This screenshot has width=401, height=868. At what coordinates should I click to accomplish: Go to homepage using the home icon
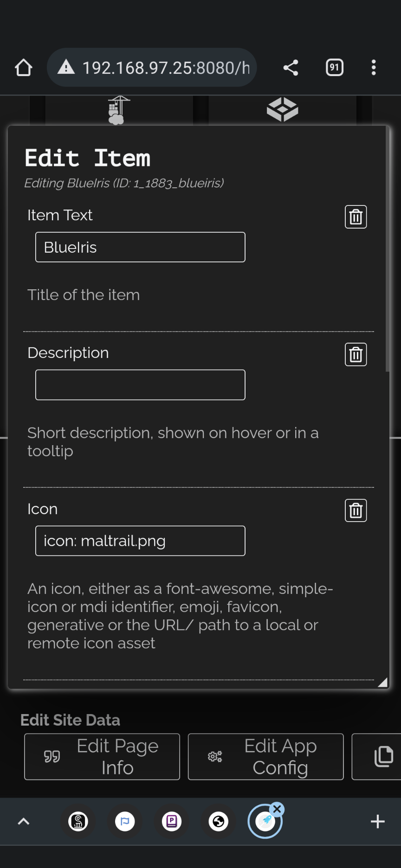click(23, 67)
